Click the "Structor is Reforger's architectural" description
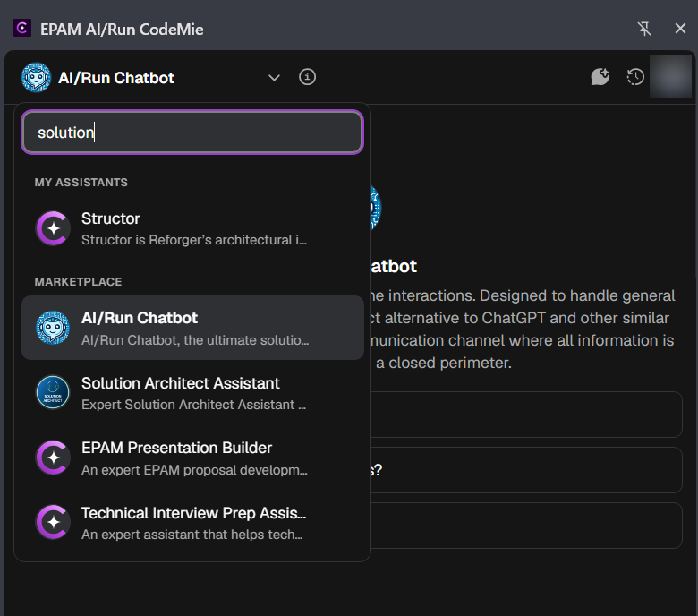Image resolution: width=698 pixels, height=616 pixels. click(x=194, y=240)
